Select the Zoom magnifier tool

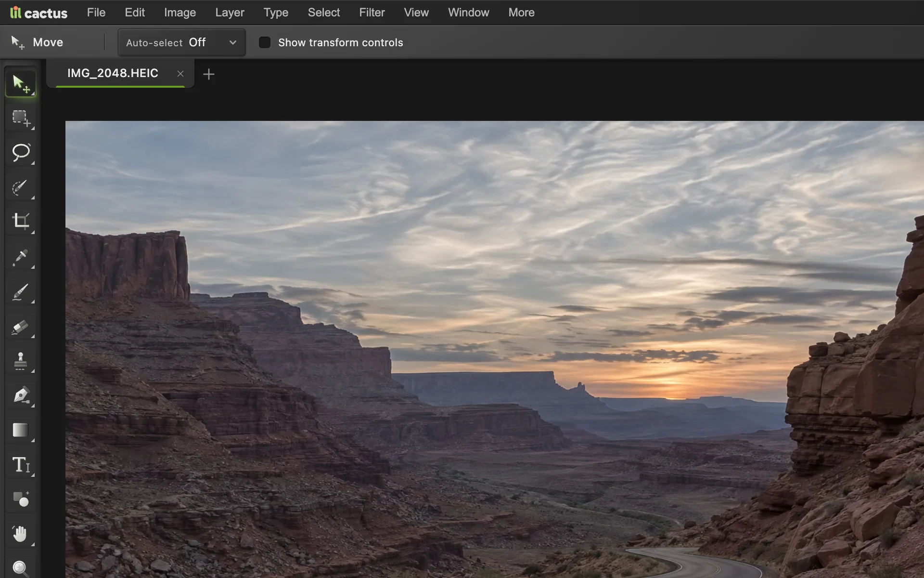21,567
